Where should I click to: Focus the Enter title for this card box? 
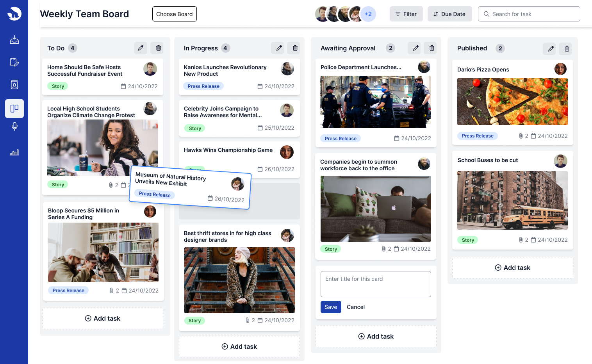point(376,284)
